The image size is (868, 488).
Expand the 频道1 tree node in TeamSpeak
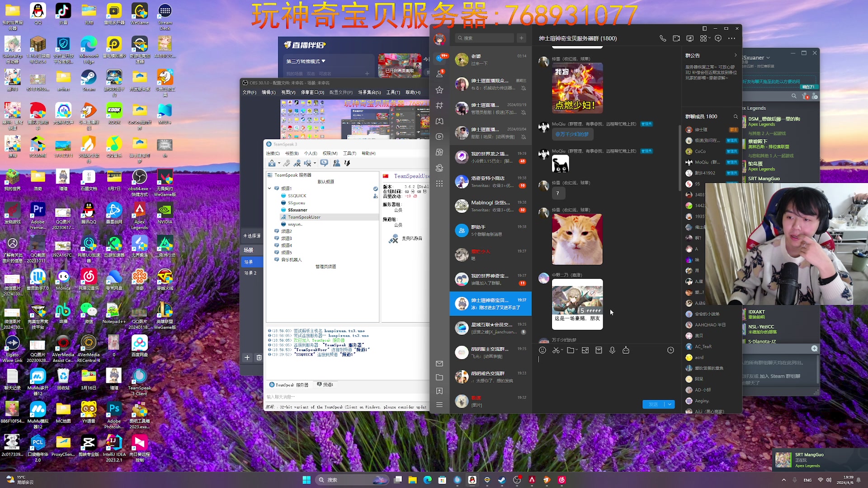[x=269, y=188]
